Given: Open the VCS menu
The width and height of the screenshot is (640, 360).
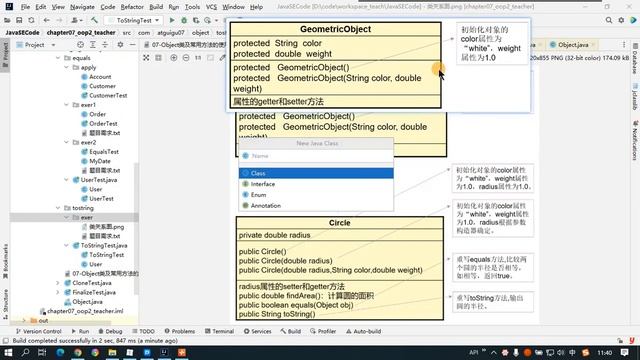Looking at the screenshot, I should (x=211, y=7).
